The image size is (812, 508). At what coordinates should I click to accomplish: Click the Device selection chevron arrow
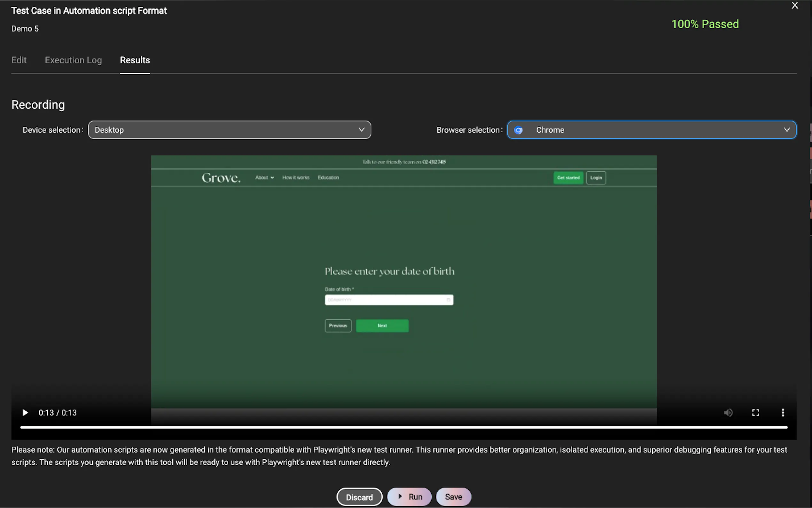tap(362, 130)
